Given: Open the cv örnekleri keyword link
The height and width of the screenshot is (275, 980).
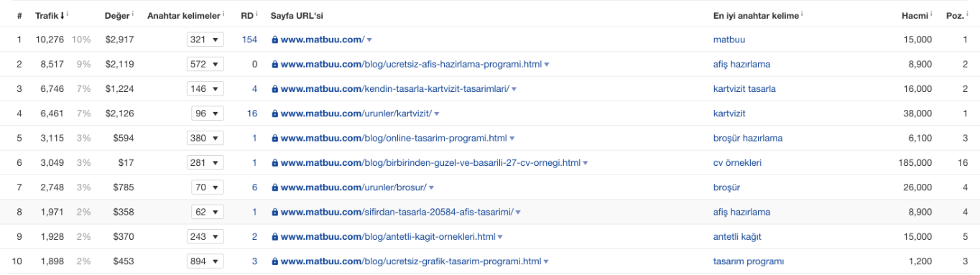Looking at the screenshot, I should [x=737, y=163].
